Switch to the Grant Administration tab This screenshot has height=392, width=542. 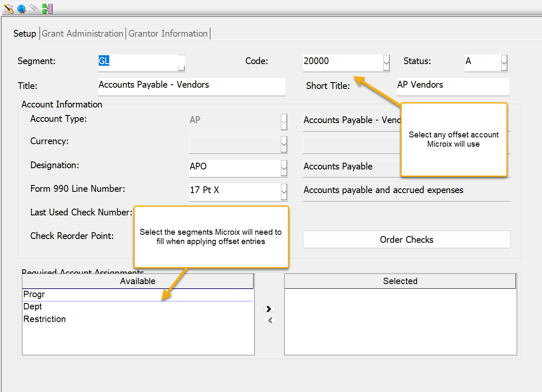(x=82, y=34)
